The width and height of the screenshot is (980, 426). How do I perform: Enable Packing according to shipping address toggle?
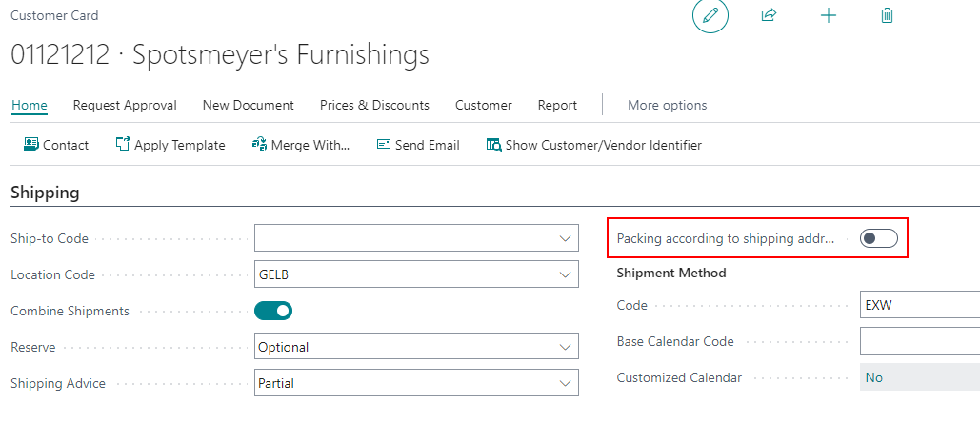(x=878, y=238)
